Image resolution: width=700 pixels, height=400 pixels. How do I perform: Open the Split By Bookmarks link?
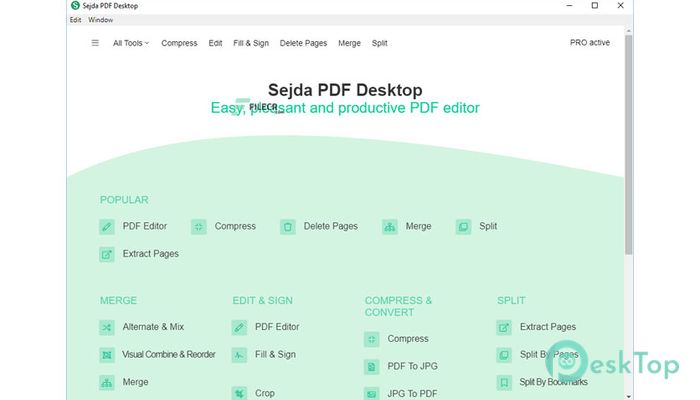point(554,382)
